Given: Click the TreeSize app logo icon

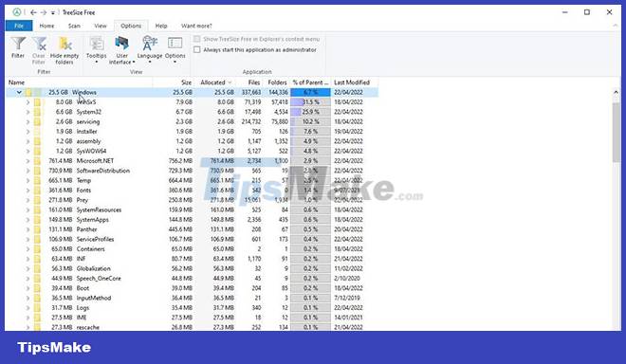Looking at the screenshot, I should pyautogui.click(x=17, y=12).
